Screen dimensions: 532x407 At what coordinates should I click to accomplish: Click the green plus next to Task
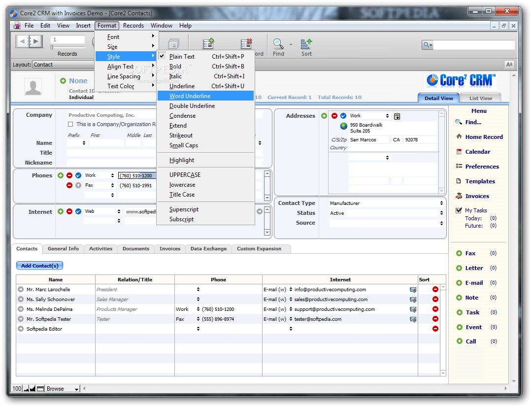(x=459, y=312)
